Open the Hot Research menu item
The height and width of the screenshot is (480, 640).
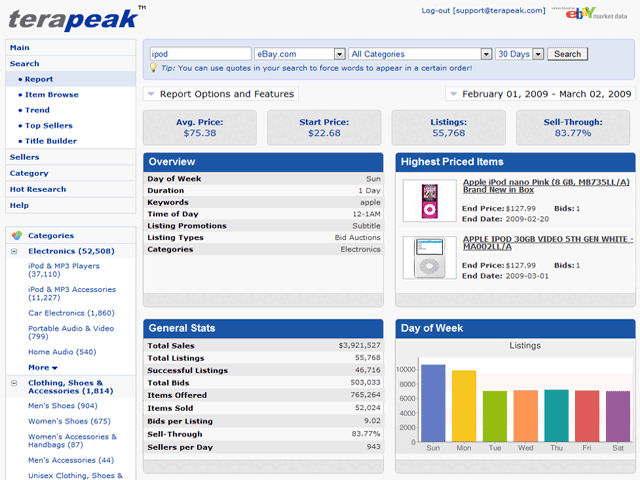[x=71, y=189]
